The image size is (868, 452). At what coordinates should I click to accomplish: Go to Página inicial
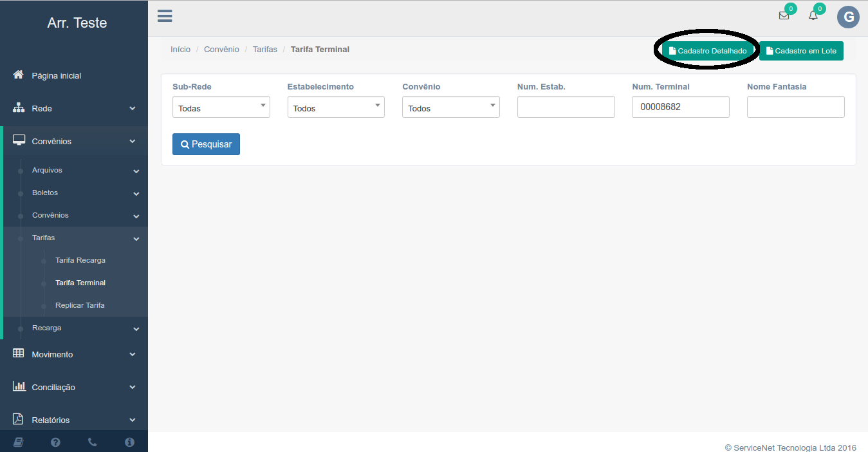pyautogui.click(x=57, y=75)
